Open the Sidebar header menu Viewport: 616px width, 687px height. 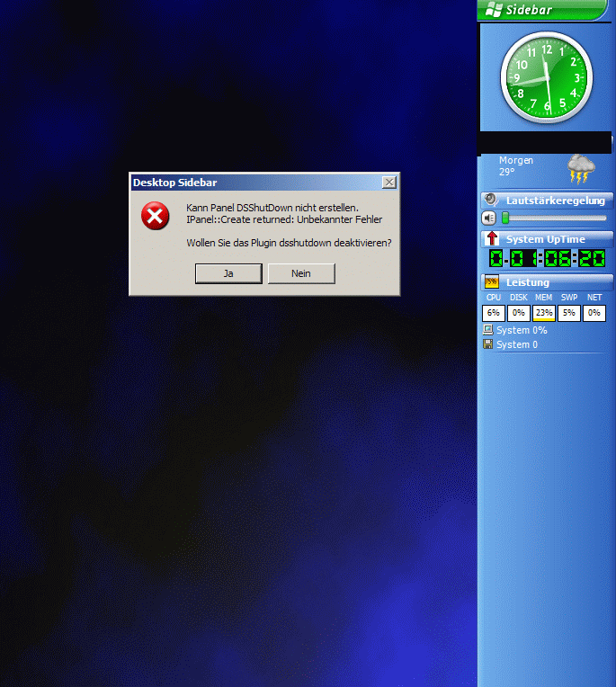tap(543, 10)
